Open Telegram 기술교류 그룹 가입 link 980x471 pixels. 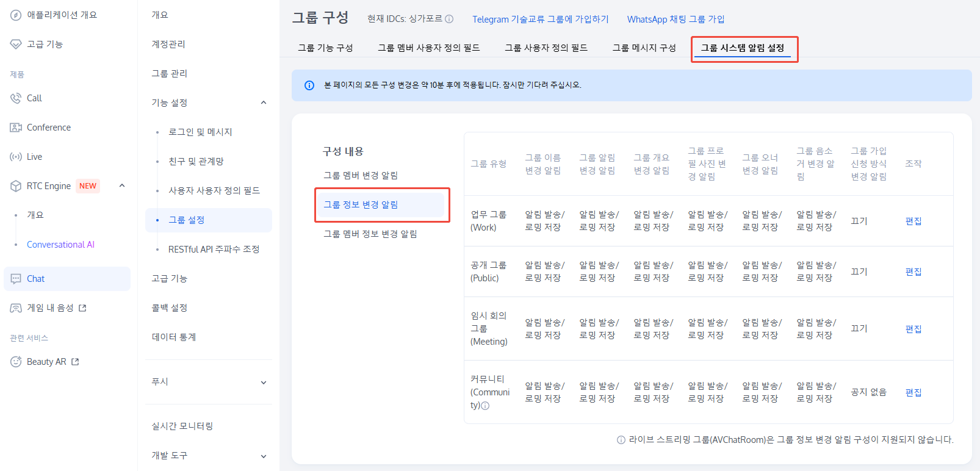coord(540,20)
